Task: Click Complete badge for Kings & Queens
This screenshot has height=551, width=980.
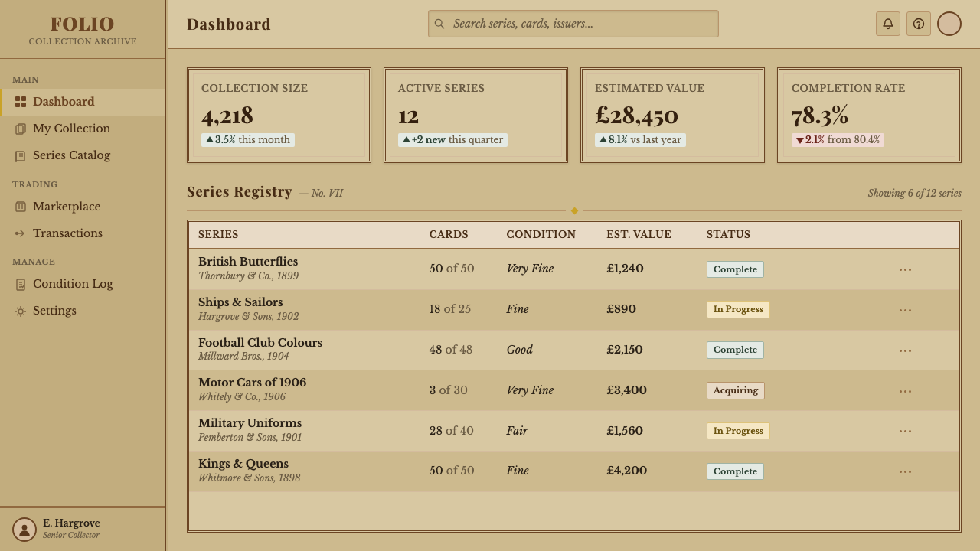Action: [x=735, y=471]
